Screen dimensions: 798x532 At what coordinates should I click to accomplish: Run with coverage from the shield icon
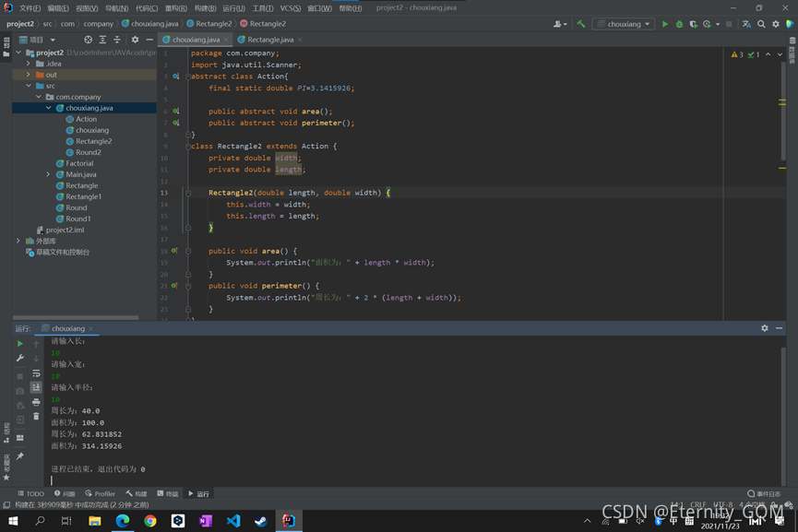pyautogui.click(x=693, y=24)
